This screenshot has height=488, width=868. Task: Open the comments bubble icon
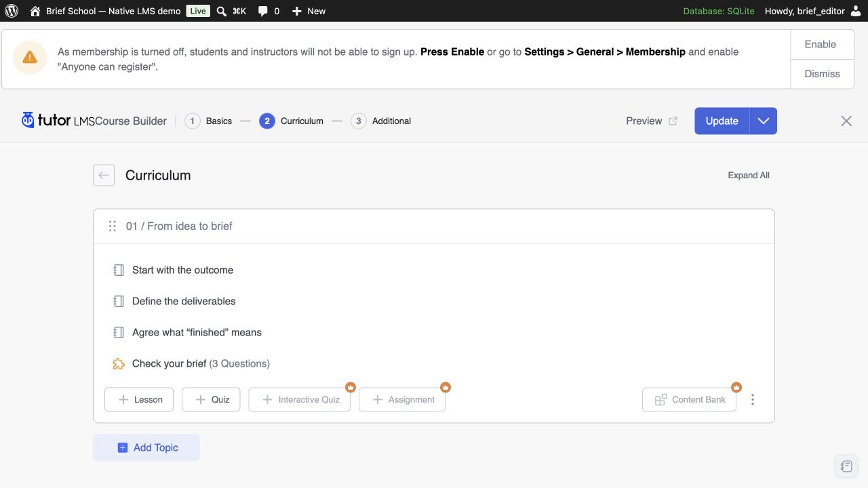click(263, 11)
